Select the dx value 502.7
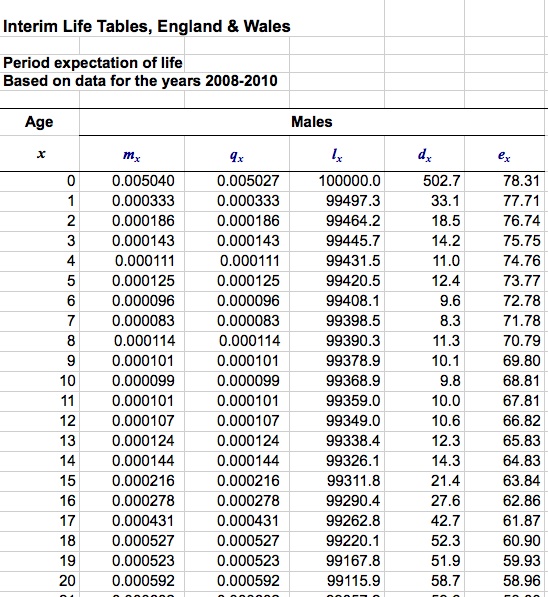 [x=441, y=180]
